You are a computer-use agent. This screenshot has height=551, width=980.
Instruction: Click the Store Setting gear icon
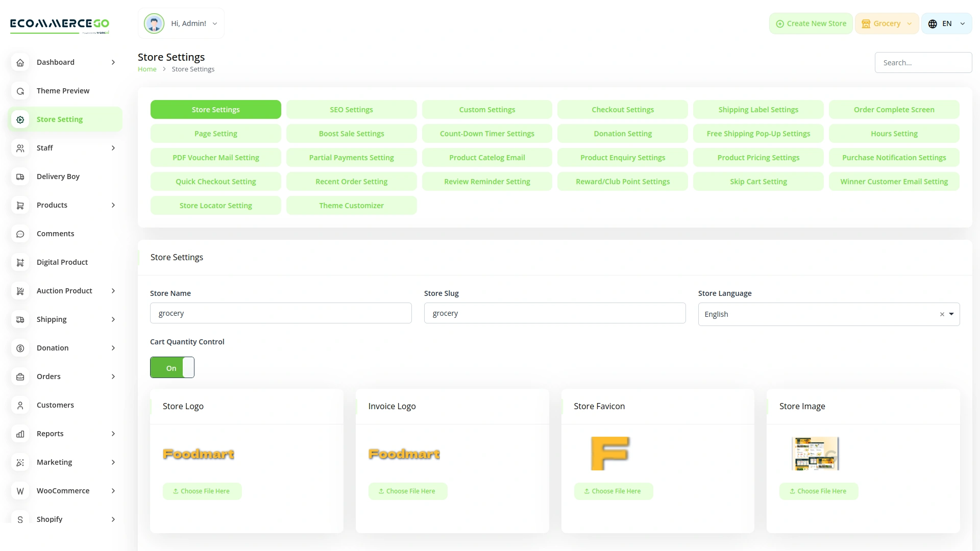(x=20, y=119)
